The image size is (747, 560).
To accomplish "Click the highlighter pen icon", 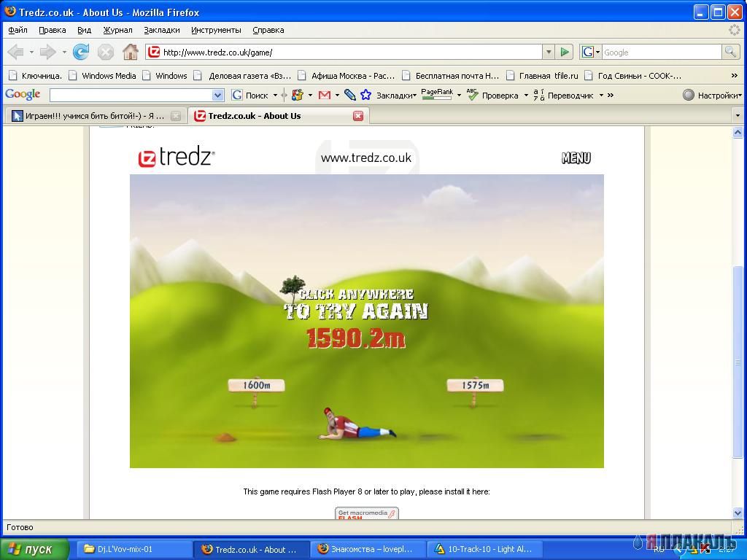I will click(x=349, y=96).
